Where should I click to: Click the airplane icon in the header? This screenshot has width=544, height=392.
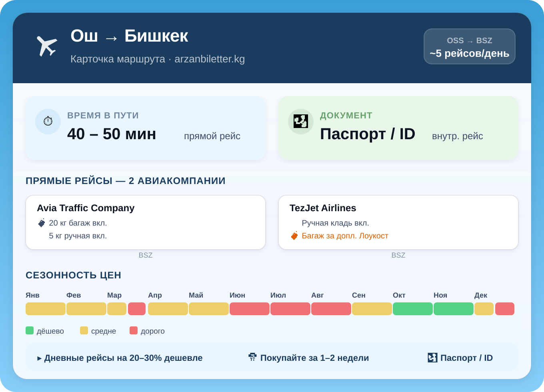[47, 45]
